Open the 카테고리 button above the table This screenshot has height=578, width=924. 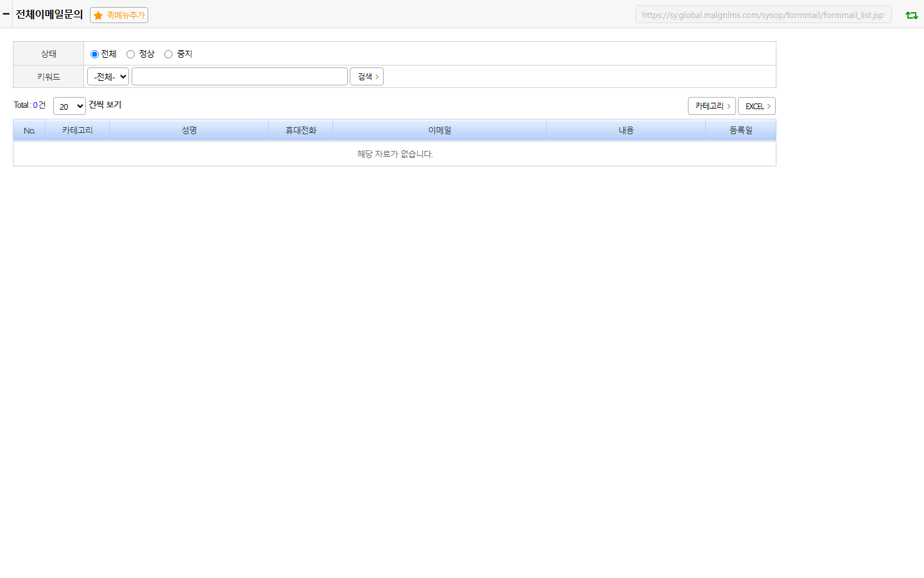pyautogui.click(x=712, y=106)
